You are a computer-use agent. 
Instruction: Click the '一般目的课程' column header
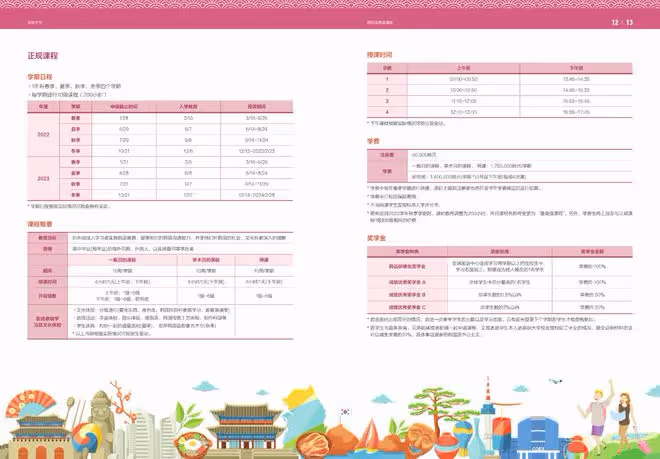click(122, 260)
